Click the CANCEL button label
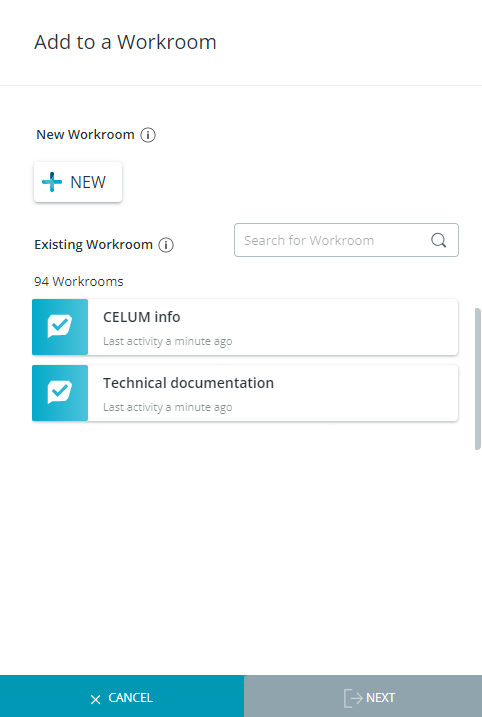 [130, 698]
